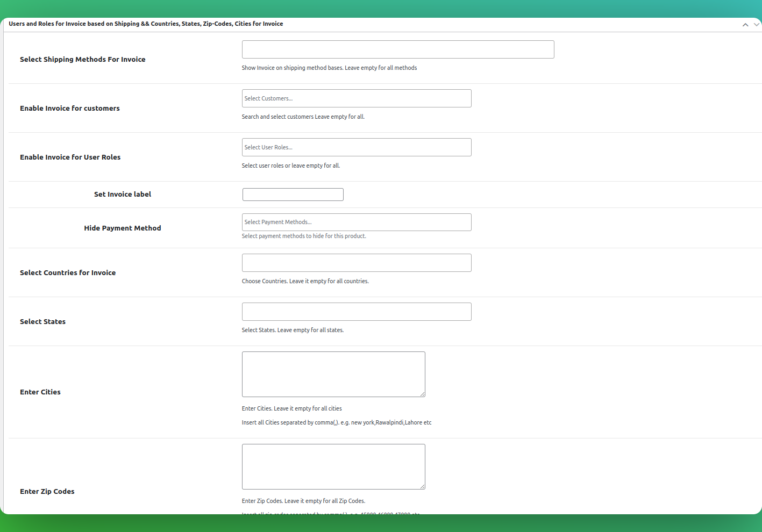Click inside the Enter Cities textarea

333,374
